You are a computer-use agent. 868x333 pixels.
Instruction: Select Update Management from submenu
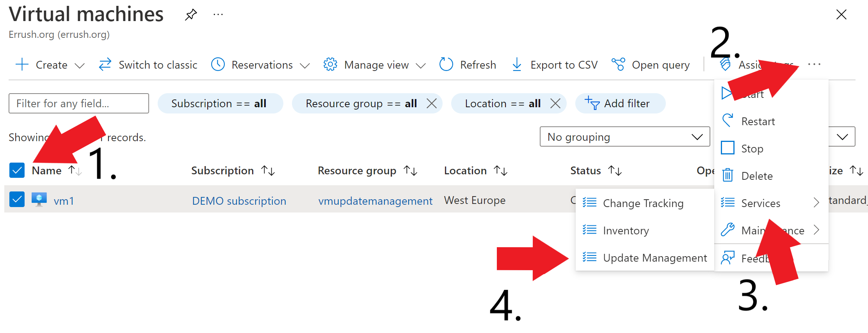(x=655, y=258)
